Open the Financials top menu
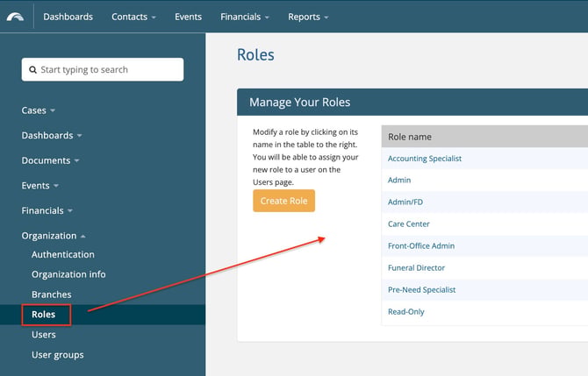The image size is (588, 376). click(245, 17)
